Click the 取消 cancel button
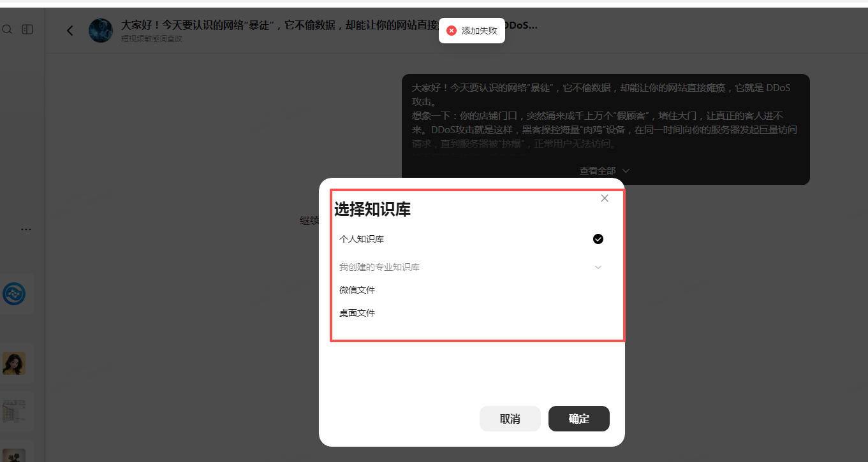868x462 pixels. click(510, 419)
